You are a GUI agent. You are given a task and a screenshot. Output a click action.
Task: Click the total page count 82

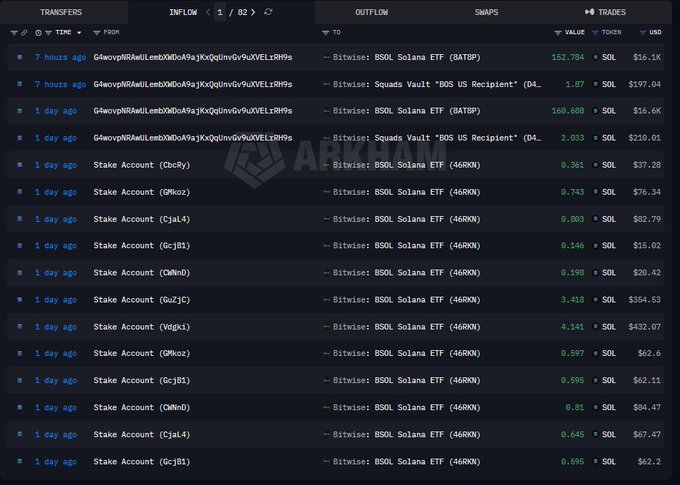click(242, 12)
